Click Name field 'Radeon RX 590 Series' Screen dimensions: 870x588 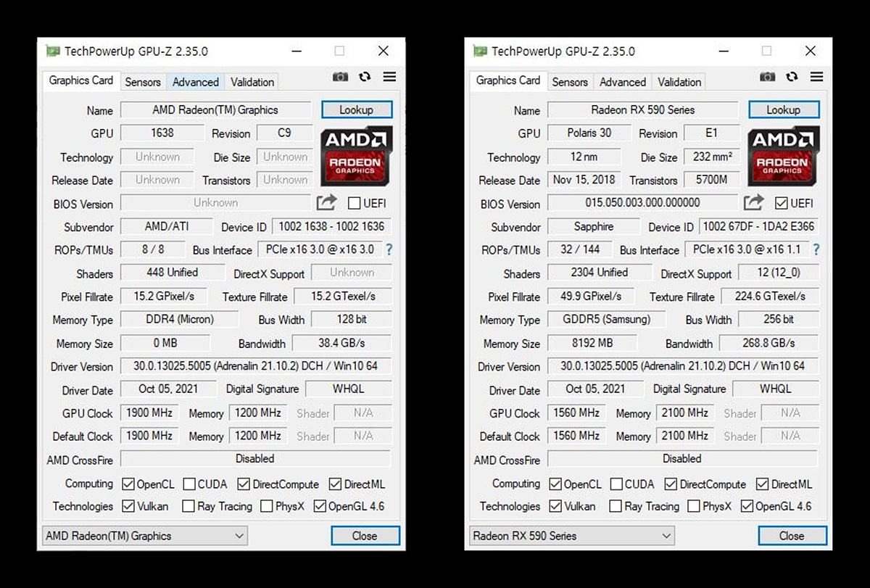(x=642, y=110)
